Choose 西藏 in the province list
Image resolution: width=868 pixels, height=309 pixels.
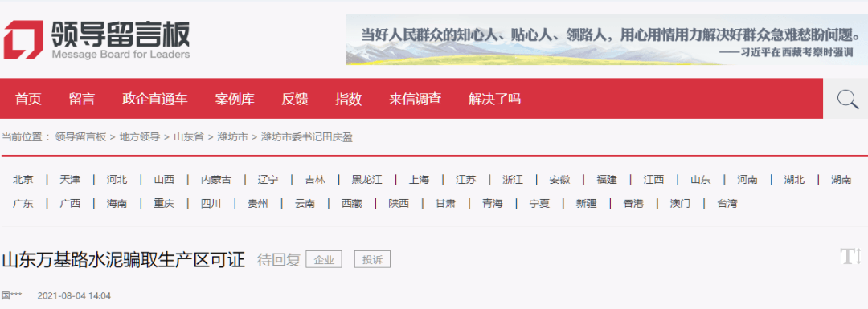(x=352, y=203)
